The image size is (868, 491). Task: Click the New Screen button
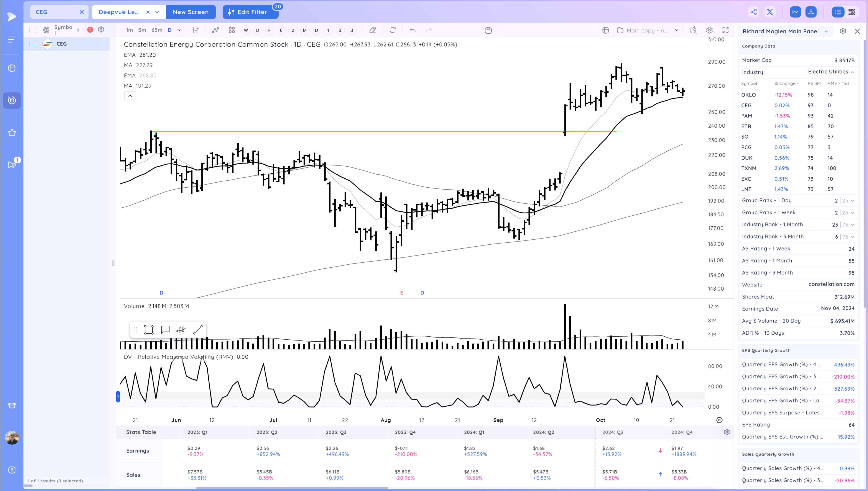(191, 12)
